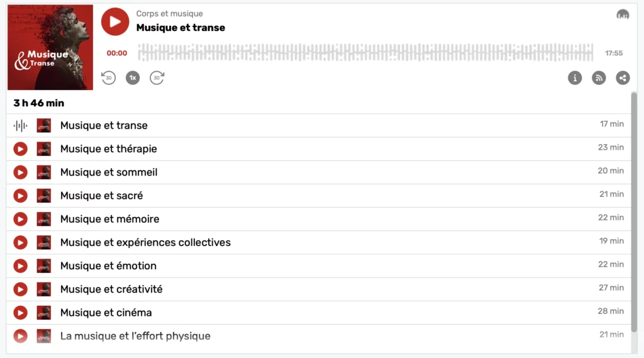Viewport: 644px width, 358px height.
Task: Start Musique et sacré playback
Action: (21, 196)
